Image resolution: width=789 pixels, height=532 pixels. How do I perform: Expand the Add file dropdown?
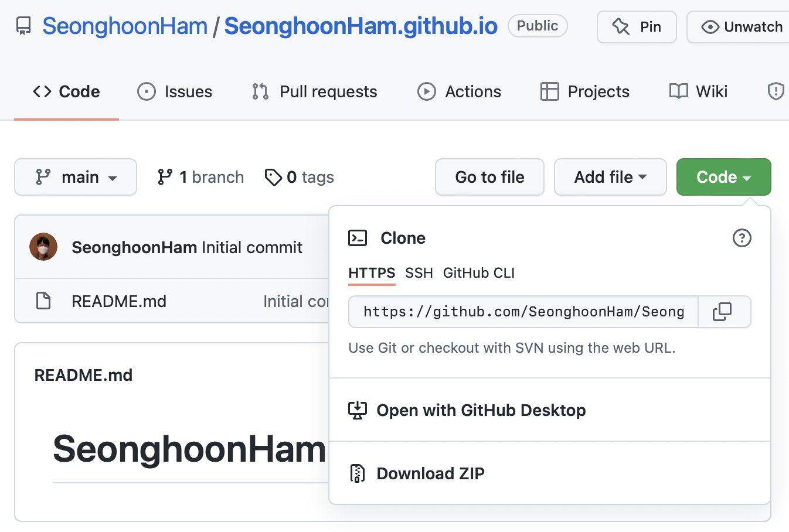(610, 177)
